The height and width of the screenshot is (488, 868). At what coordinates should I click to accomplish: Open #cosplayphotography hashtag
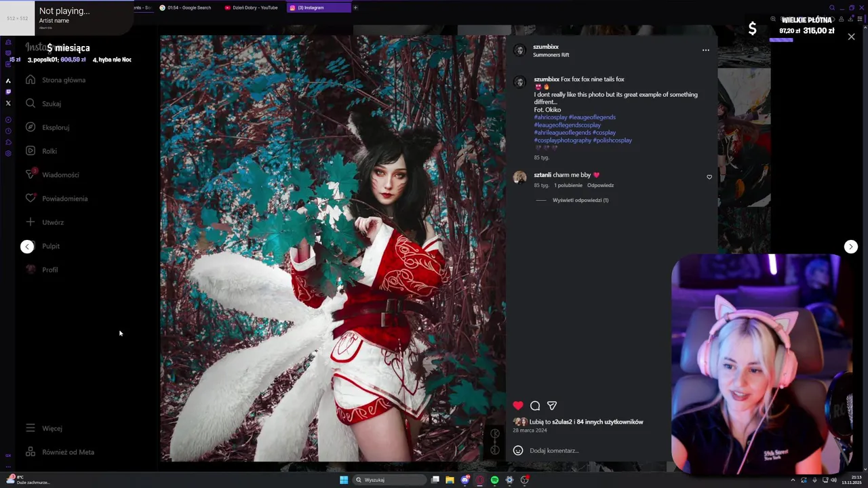point(562,140)
